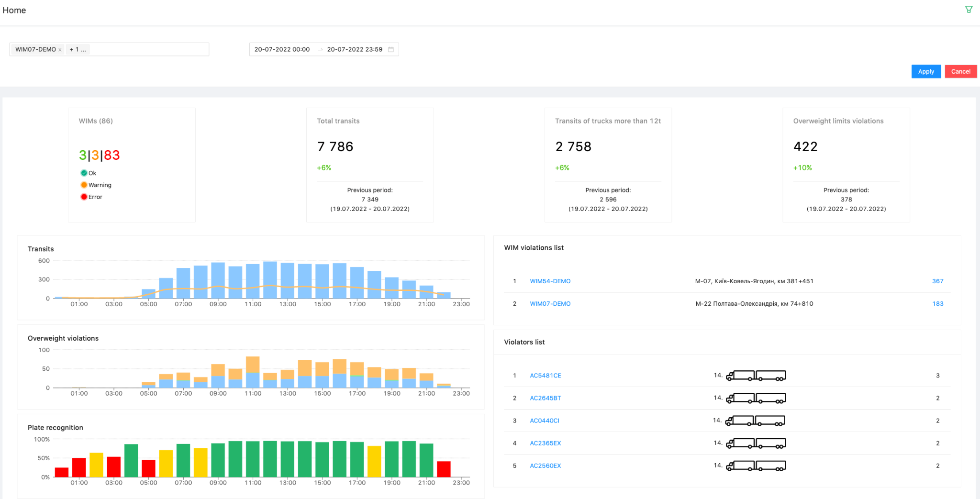Open the WIM07-DEMO violations link
The width and height of the screenshot is (980, 499).
[550, 304]
